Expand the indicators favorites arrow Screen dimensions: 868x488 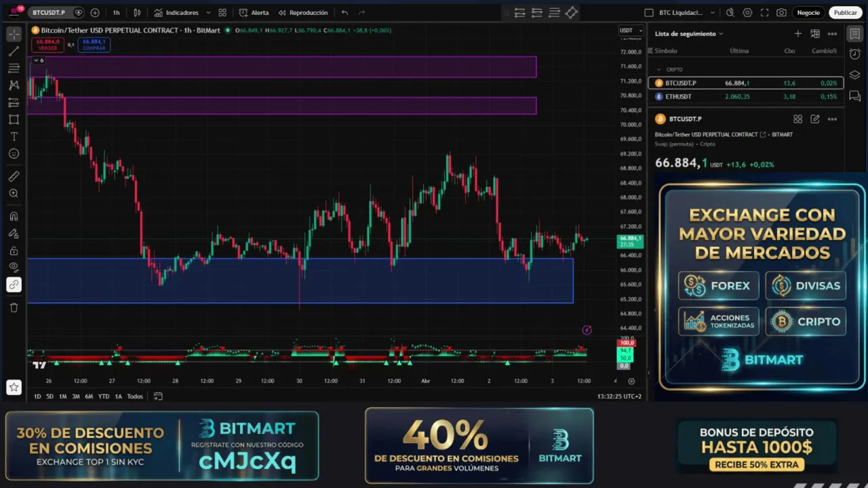[208, 12]
